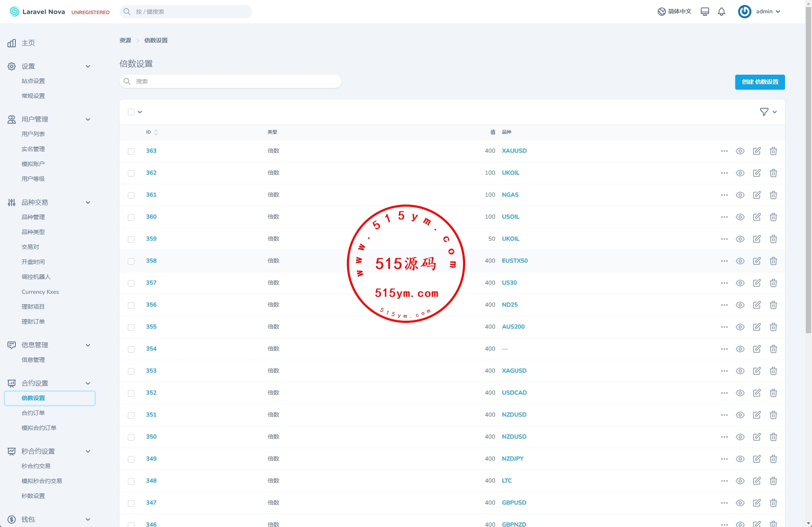
Task: Click the 搜索 resource search field
Action: click(x=230, y=81)
